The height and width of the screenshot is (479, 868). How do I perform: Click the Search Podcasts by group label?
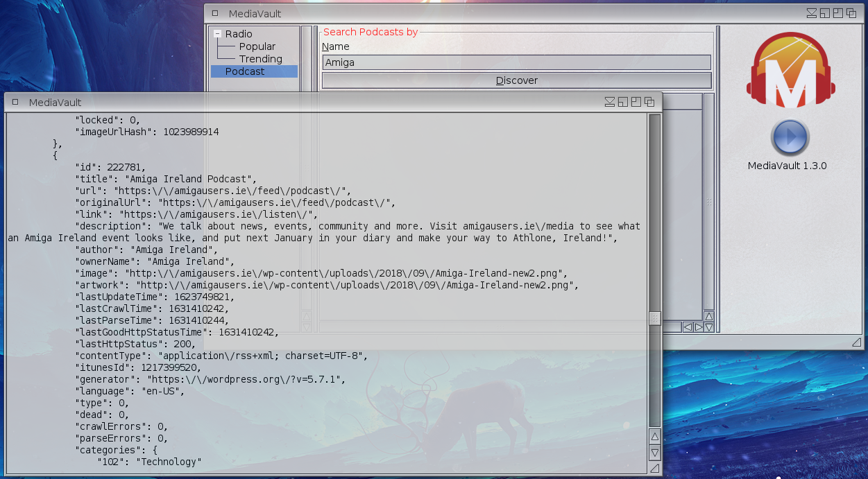[x=371, y=32]
